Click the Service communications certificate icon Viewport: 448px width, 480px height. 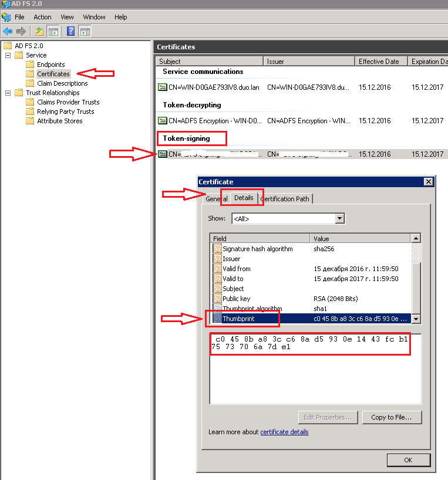(162, 87)
